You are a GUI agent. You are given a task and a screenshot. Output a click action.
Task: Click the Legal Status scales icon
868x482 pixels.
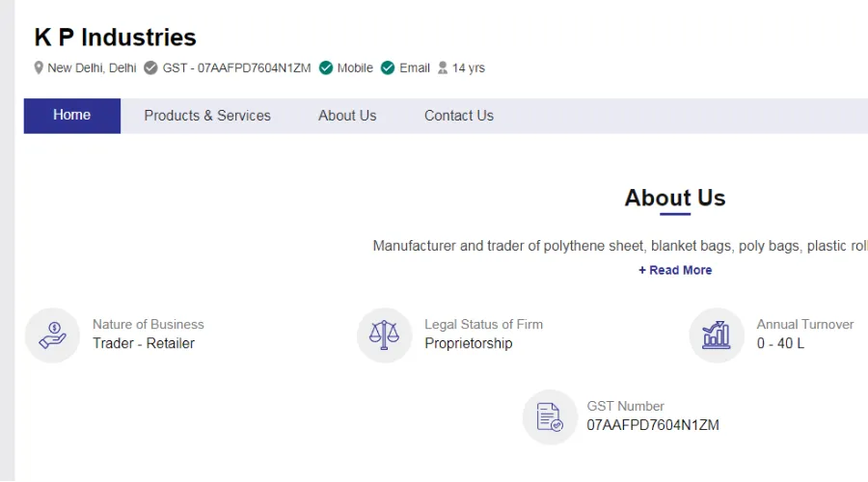pos(384,335)
